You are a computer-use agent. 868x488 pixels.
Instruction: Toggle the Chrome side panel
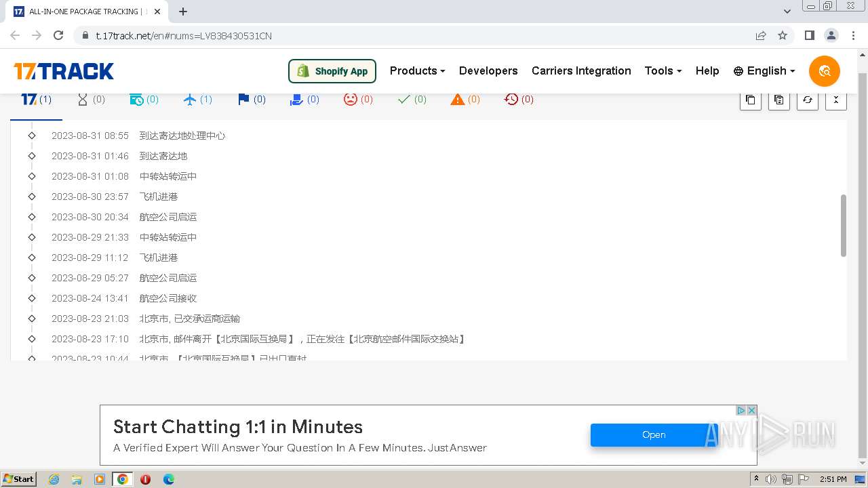point(809,35)
